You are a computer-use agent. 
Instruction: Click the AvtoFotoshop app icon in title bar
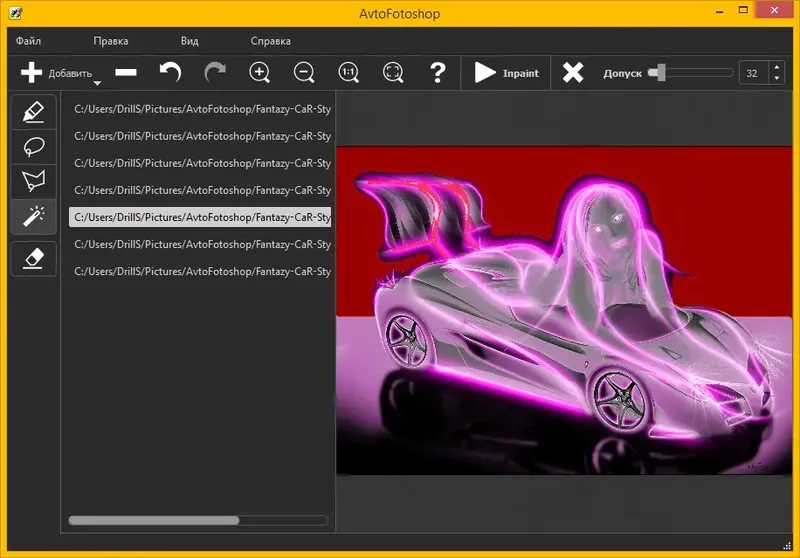[x=15, y=12]
